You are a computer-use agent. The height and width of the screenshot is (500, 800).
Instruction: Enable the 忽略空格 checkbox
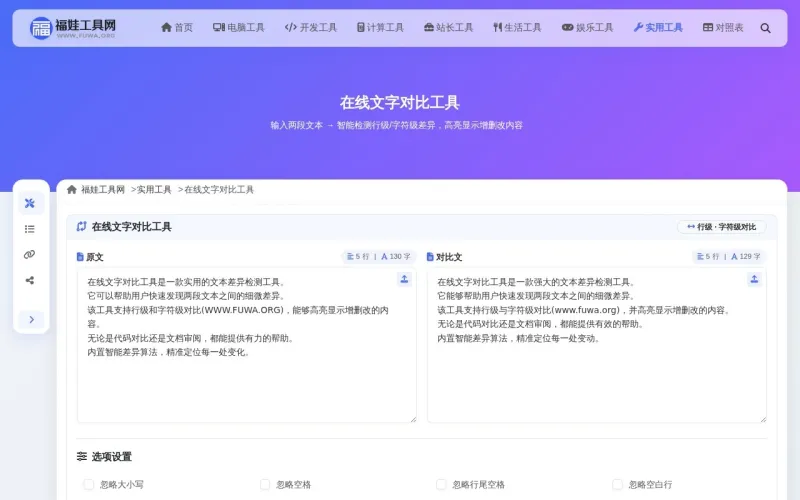(265, 484)
